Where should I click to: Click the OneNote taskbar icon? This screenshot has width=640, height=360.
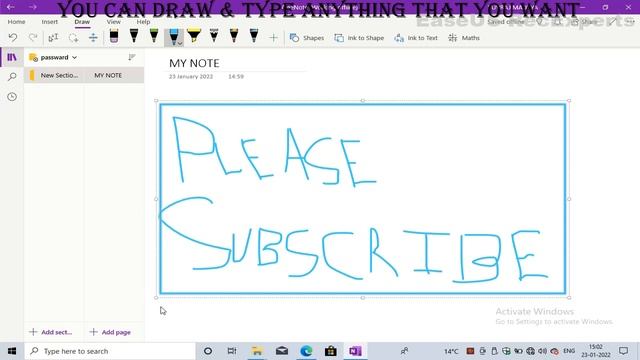tap(355, 351)
